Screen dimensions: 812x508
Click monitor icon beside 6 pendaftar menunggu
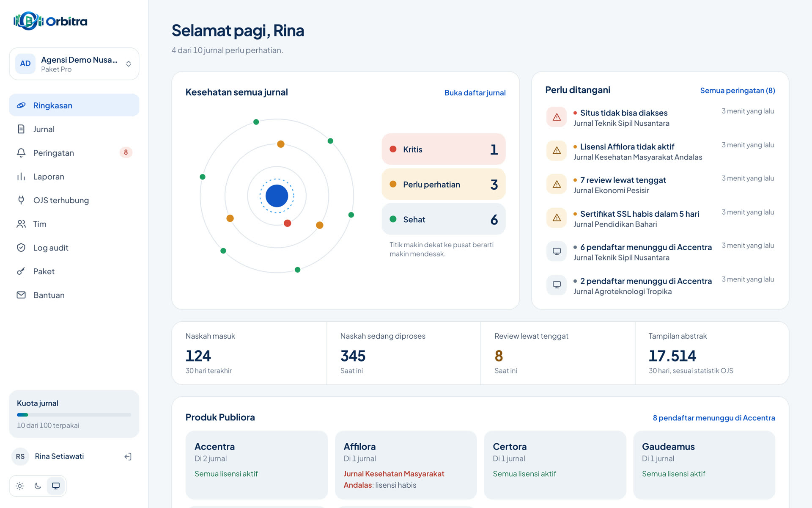pyautogui.click(x=557, y=251)
